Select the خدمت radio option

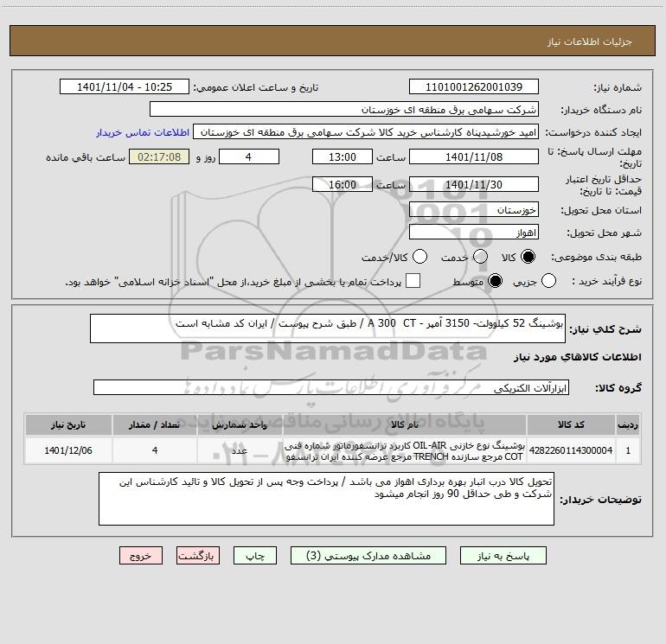pos(474,257)
